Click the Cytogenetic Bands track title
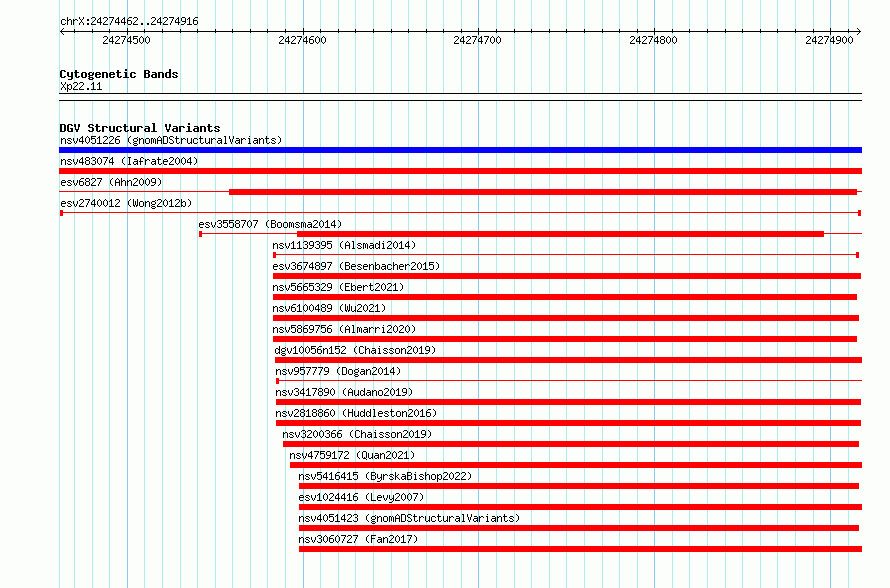Viewport: 890px width, 588px height. click(x=119, y=74)
